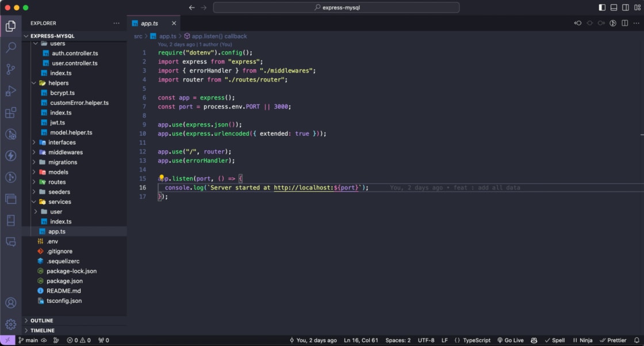Click the Copilot status icon
This screenshot has width=644, height=346.
click(x=534, y=340)
